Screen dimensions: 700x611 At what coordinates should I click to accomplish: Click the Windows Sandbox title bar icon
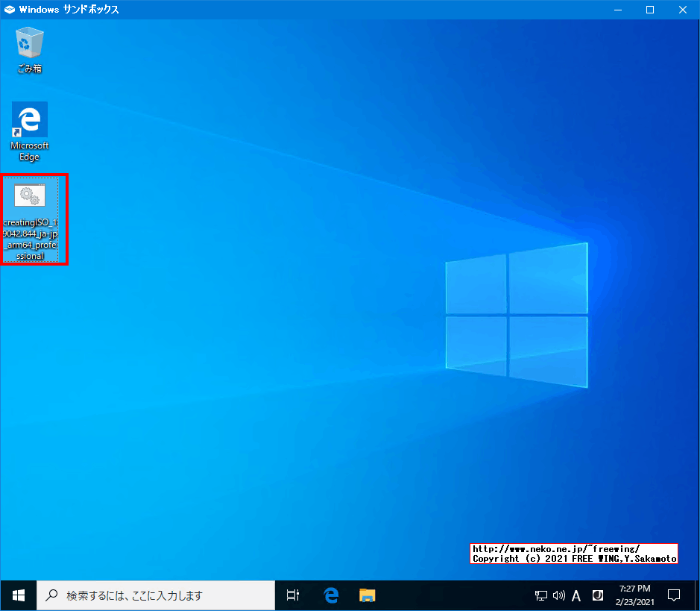tap(9, 10)
